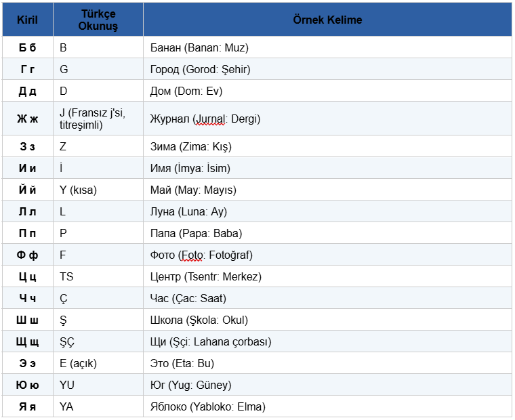Click the Час (Çac: Saat) example cell
This screenshot has width=515, height=420.
coord(188,299)
